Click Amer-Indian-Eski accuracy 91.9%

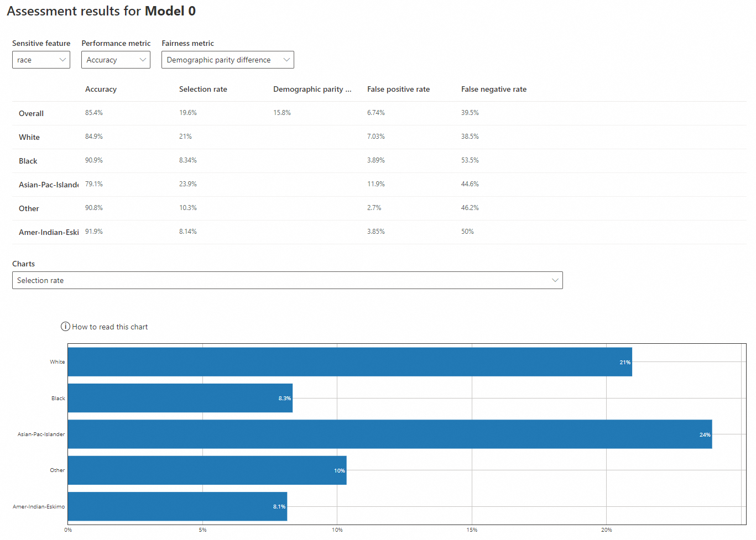(x=94, y=232)
